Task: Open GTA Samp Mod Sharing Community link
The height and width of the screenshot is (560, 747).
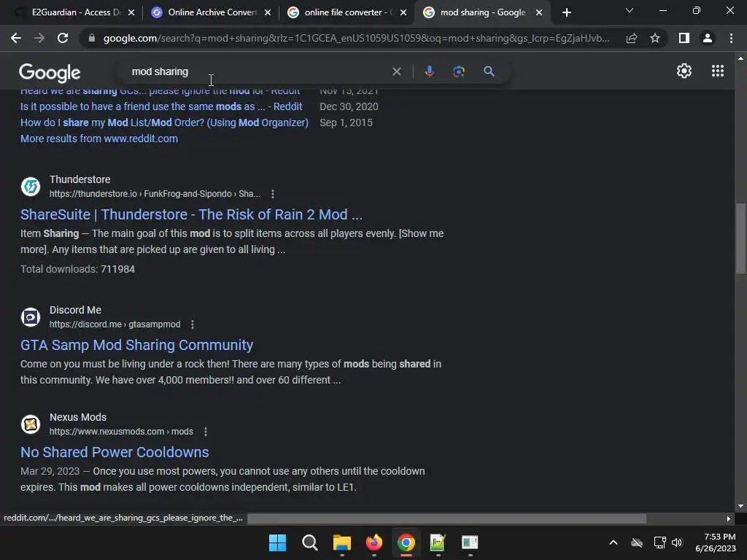Action: pos(136,345)
